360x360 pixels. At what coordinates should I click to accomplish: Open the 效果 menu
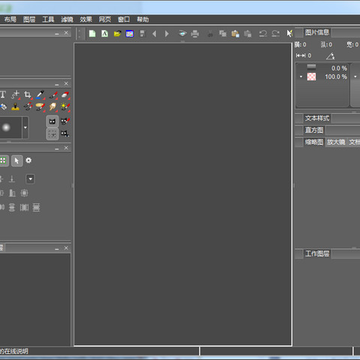[x=86, y=19]
